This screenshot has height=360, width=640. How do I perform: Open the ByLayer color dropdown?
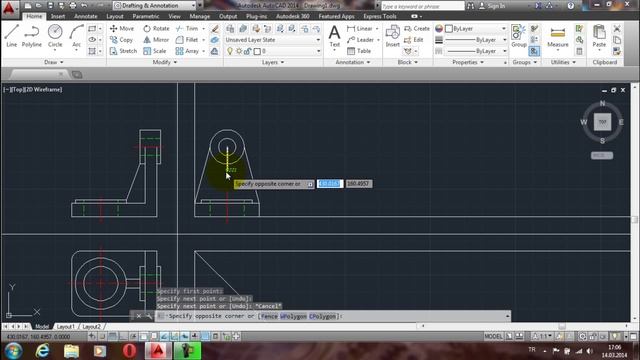click(x=476, y=29)
